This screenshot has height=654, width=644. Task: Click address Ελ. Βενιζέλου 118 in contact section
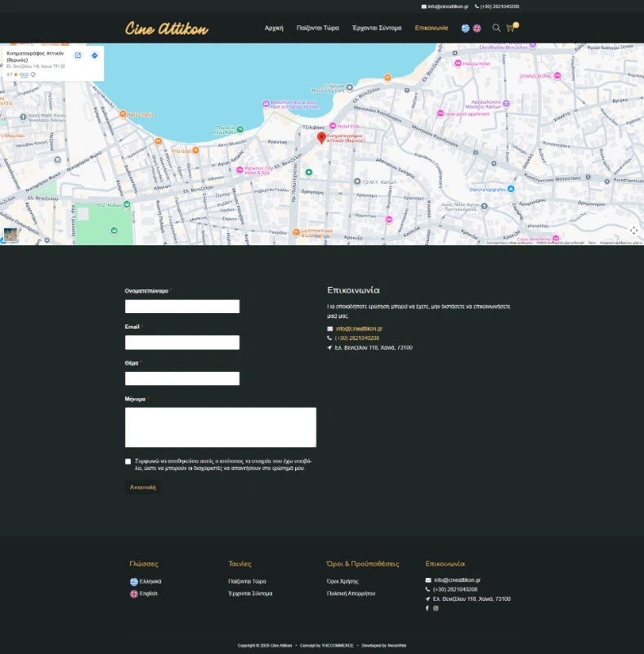[373, 348]
